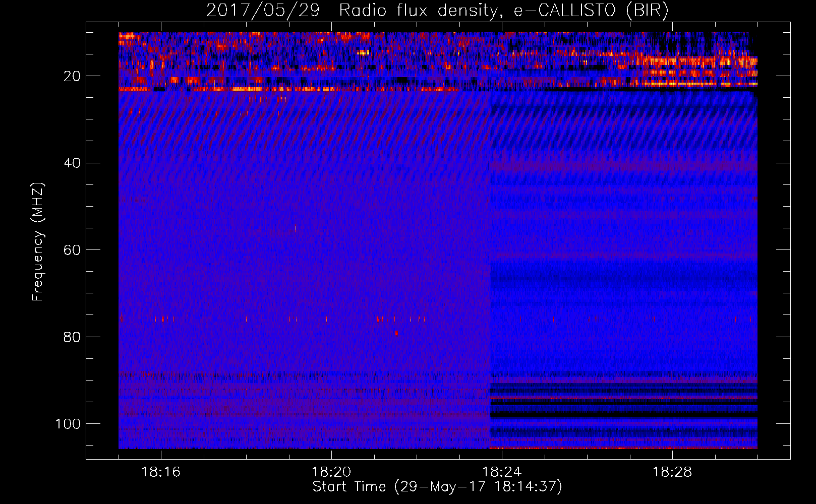The image size is (816, 504).
Task: Select the 18:28 time tick label
Action: click(x=672, y=472)
